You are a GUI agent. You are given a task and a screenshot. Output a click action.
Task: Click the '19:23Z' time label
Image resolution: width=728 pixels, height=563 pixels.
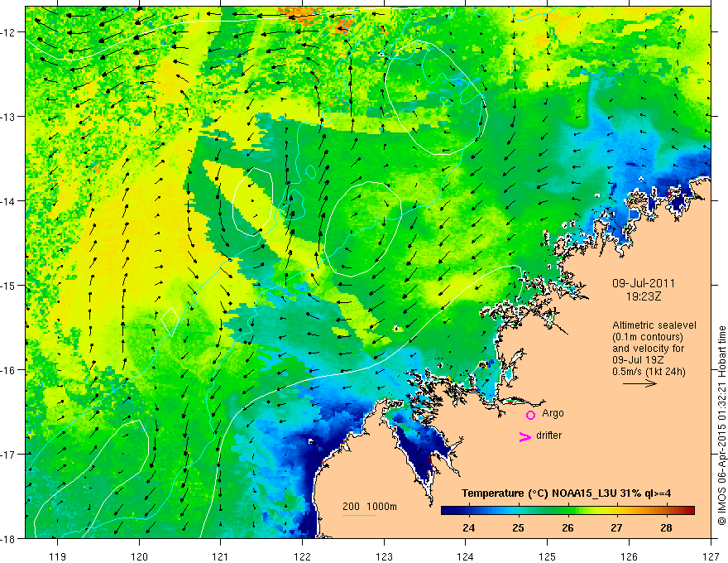pyautogui.click(x=644, y=296)
